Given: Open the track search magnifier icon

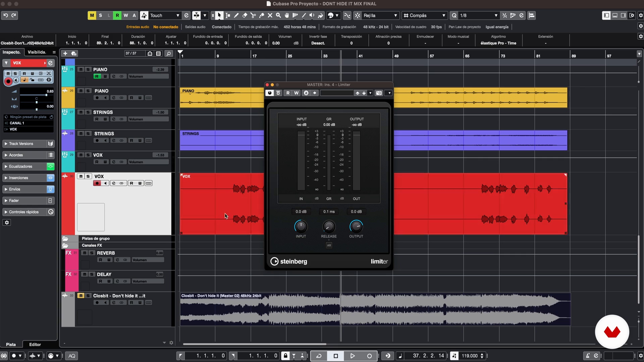Looking at the screenshot, I should point(169,53).
